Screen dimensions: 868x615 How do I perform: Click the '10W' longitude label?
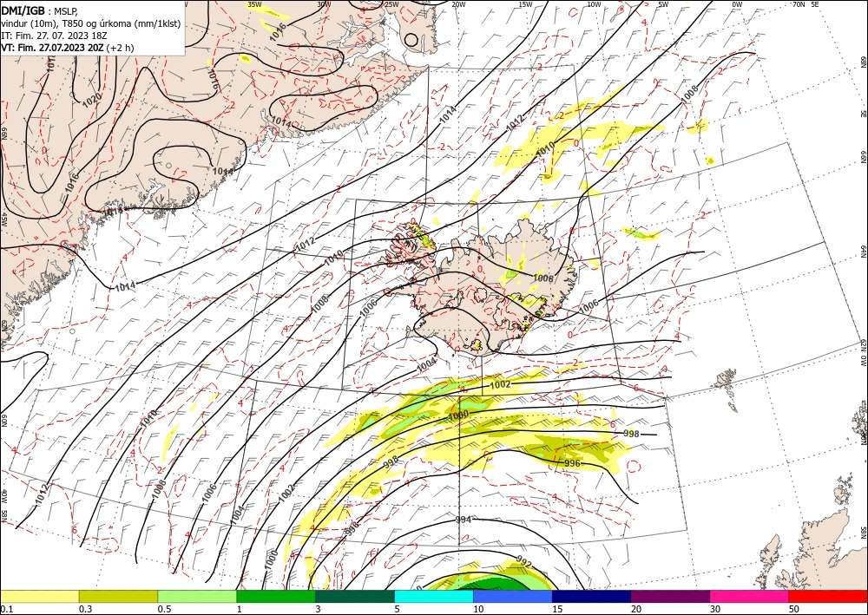coord(594,4)
